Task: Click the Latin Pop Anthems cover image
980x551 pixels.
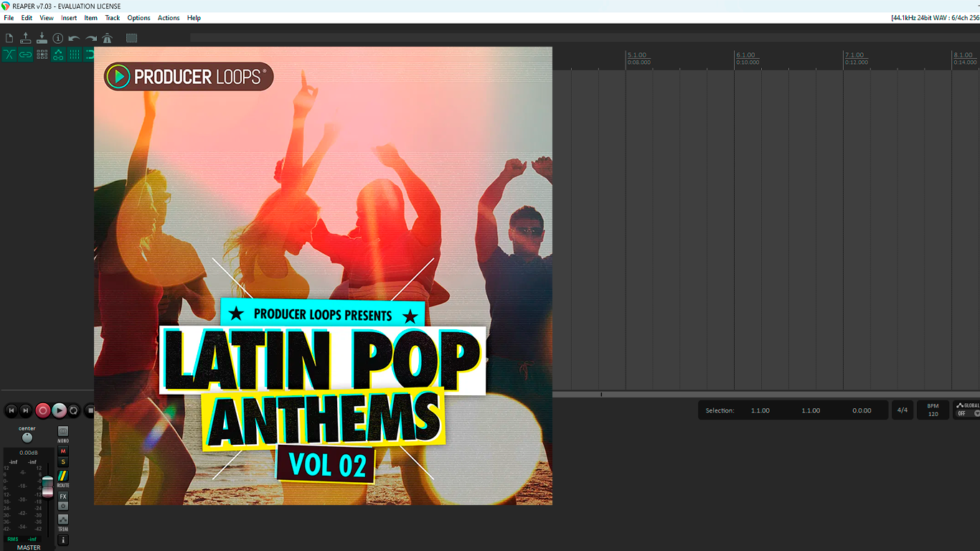Action: (x=323, y=275)
